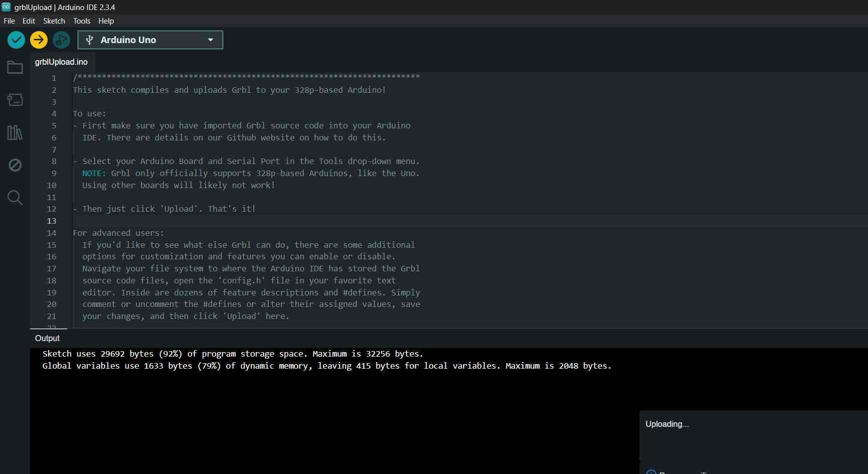The image size is (868, 474).
Task: Open the Debug panel sidebar icon
Action: 15,165
